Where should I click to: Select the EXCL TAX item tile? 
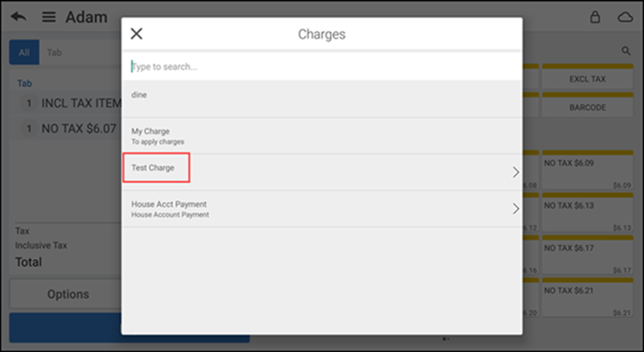click(x=587, y=76)
